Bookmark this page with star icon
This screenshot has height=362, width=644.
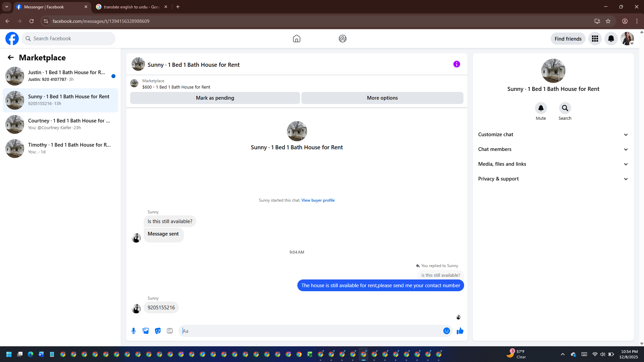click(608, 21)
